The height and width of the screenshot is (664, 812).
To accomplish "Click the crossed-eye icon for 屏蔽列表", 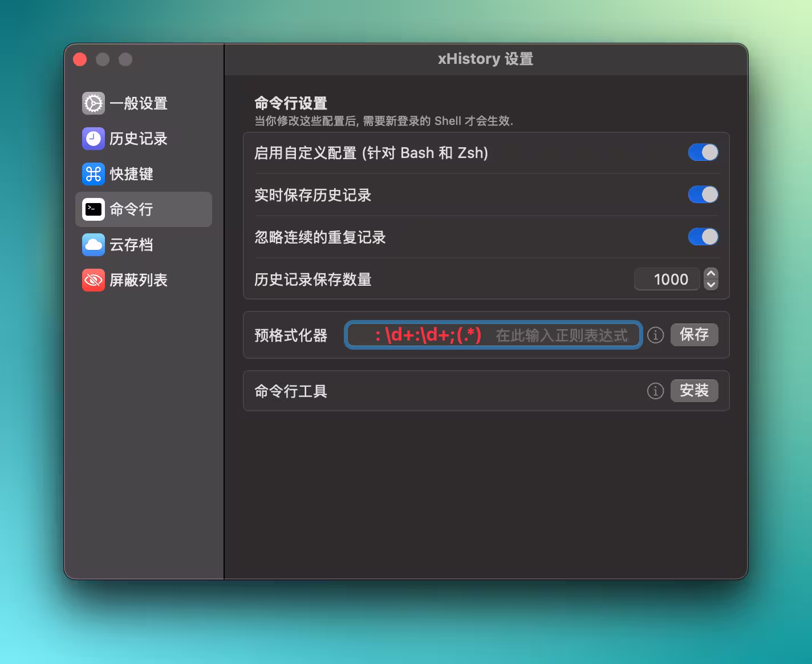I will pos(94,280).
